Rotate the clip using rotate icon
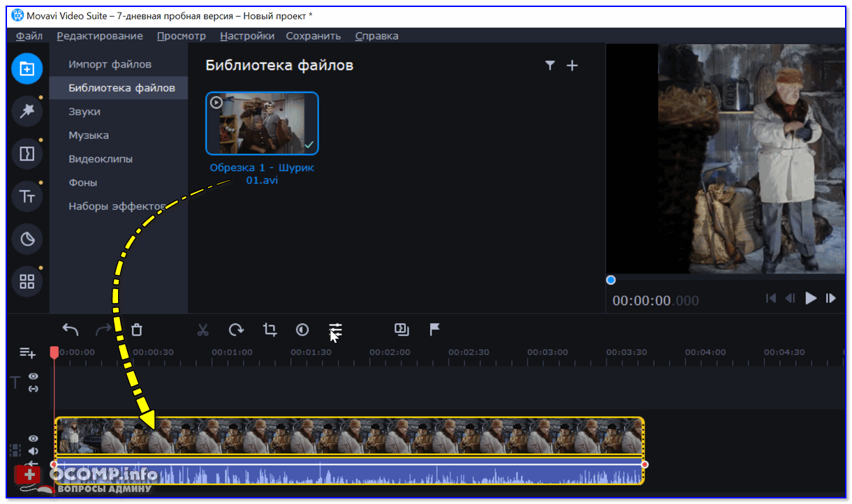 click(x=237, y=329)
